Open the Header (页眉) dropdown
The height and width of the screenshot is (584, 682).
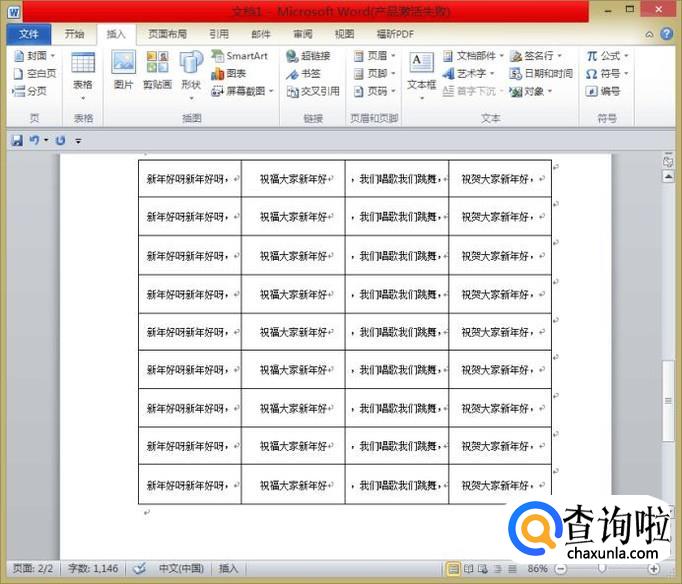(374, 56)
